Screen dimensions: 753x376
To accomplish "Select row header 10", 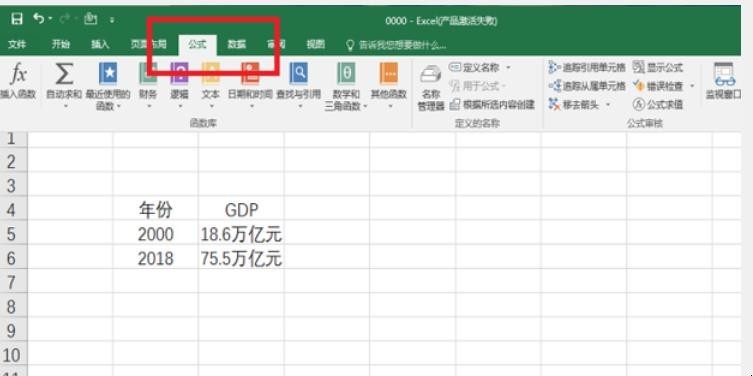I will (13, 354).
